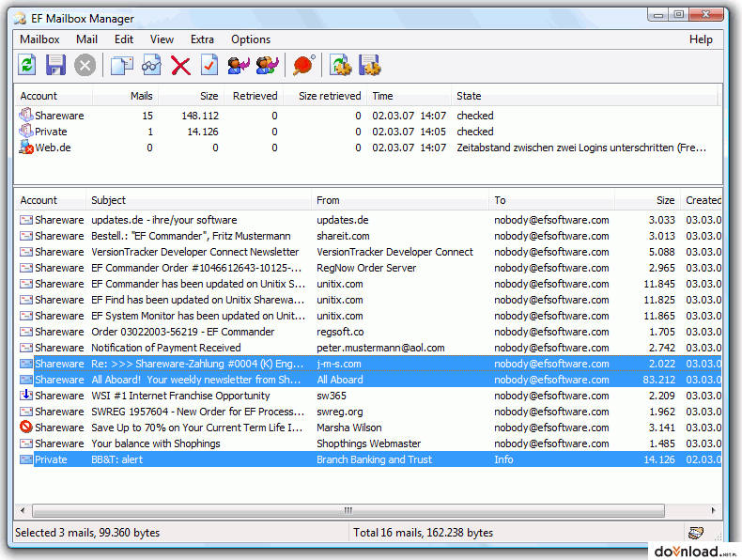Image resolution: width=742 pixels, height=560 pixels.
Task: Select 'EF Find has been updated' mail
Action: point(370,300)
